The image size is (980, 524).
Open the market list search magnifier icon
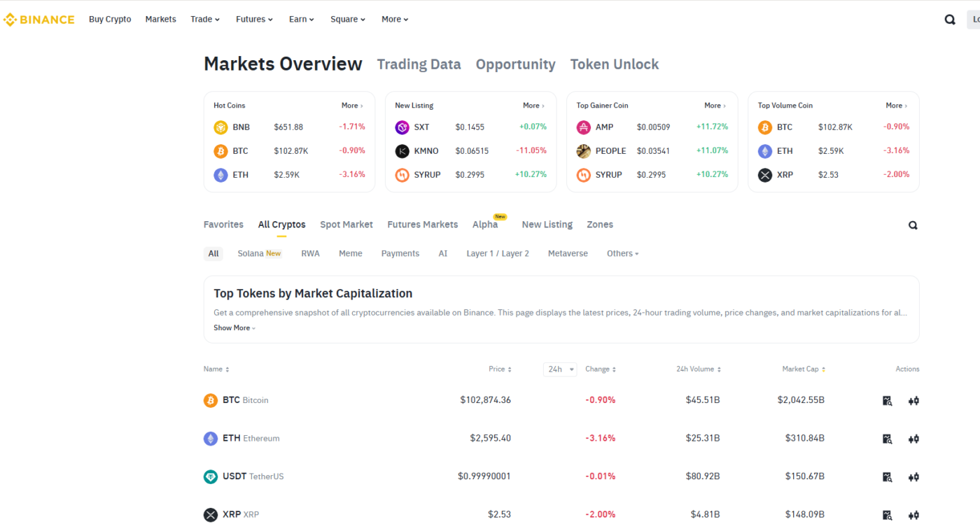(913, 225)
